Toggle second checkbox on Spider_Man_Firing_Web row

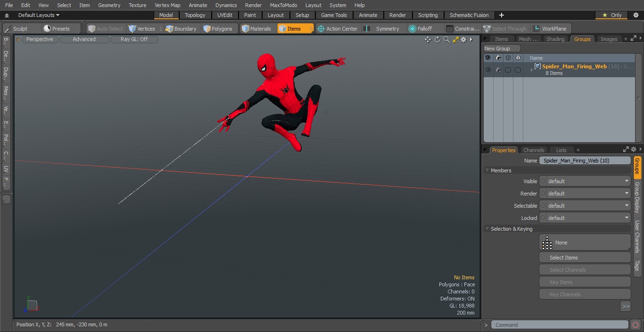click(x=518, y=70)
